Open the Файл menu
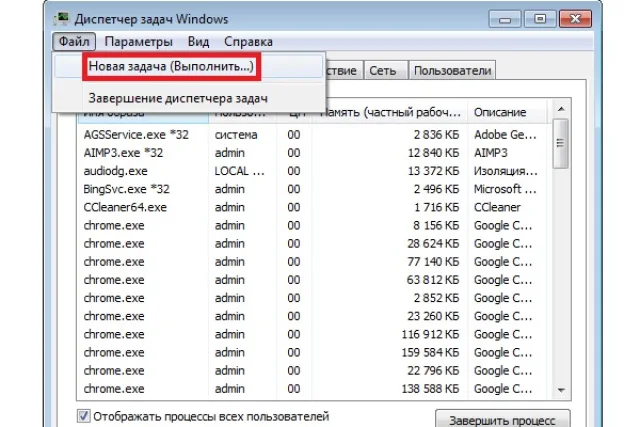This screenshot has height=427, width=640. tap(74, 42)
